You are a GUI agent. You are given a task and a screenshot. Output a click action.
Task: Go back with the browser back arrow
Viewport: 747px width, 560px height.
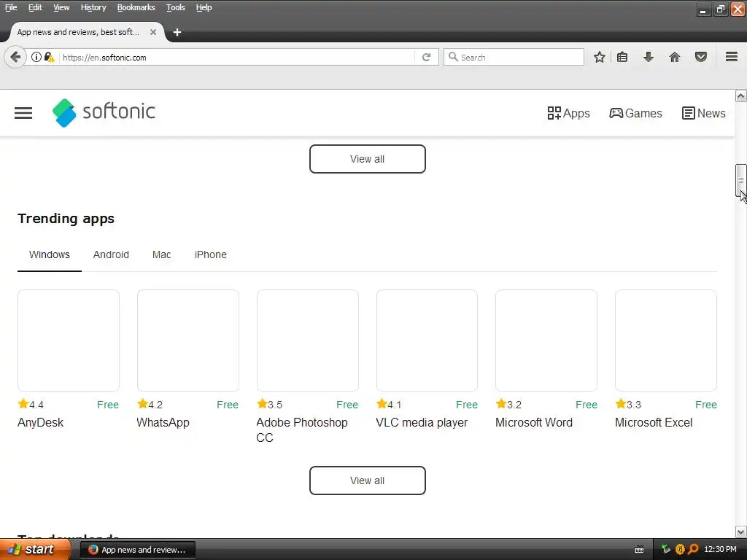[x=15, y=57]
